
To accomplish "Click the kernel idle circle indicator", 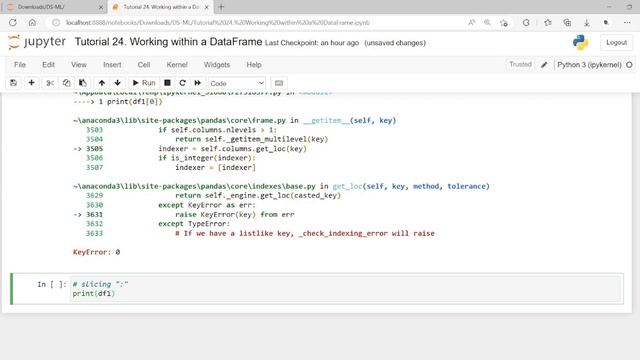I will [629, 65].
